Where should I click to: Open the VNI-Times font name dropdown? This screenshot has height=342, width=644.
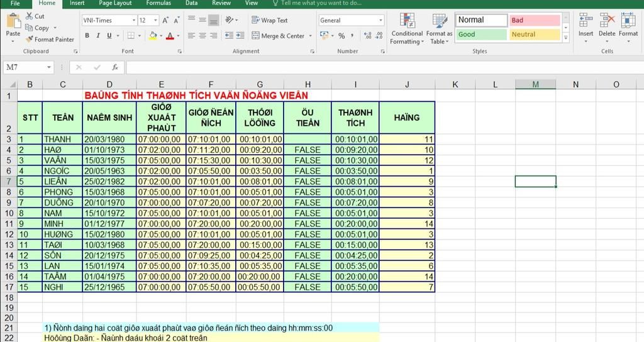pyautogui.click(x=134, y=20)
